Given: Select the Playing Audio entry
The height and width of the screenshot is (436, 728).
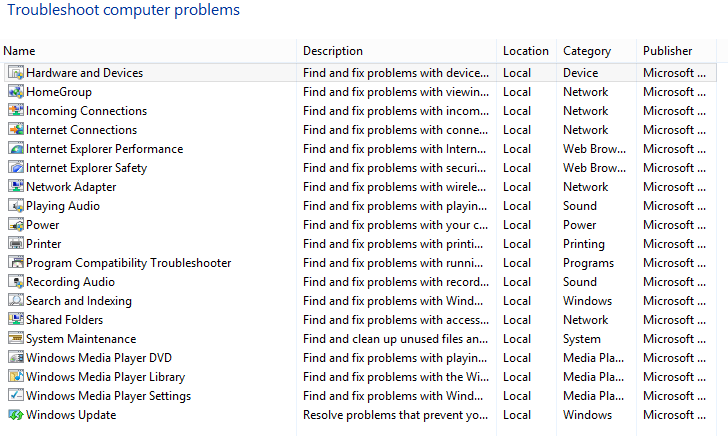Looking at the screenshot, I should pyautogui.click(x=63, y=206).
